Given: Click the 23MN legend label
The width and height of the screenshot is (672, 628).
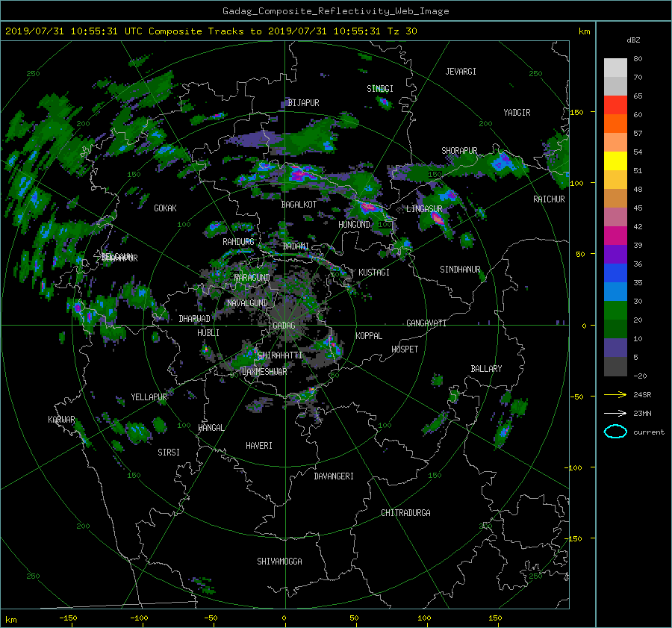Looking at the screenshot, I should click(x=642, y=414).
